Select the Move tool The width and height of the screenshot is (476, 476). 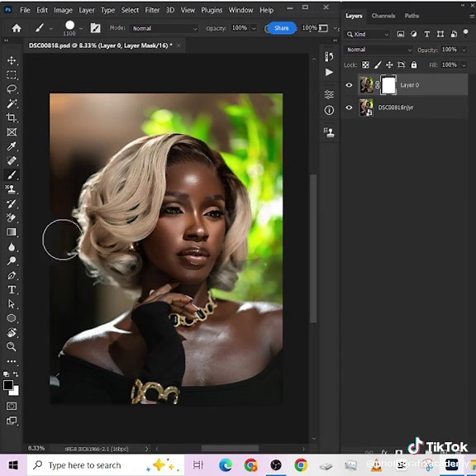pyautogui.click(x=12, y=60)
